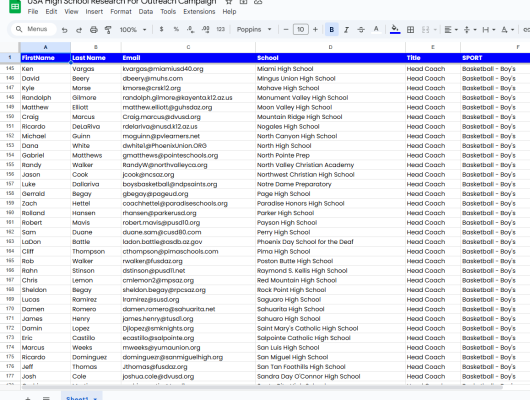Open the View menu
The width and height of the screenshot is (530, 400).
[x=71, y=11]
